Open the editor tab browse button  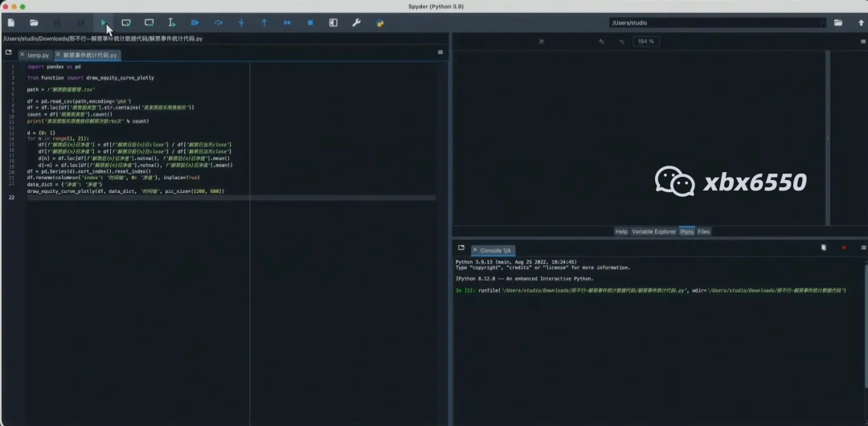8,52
